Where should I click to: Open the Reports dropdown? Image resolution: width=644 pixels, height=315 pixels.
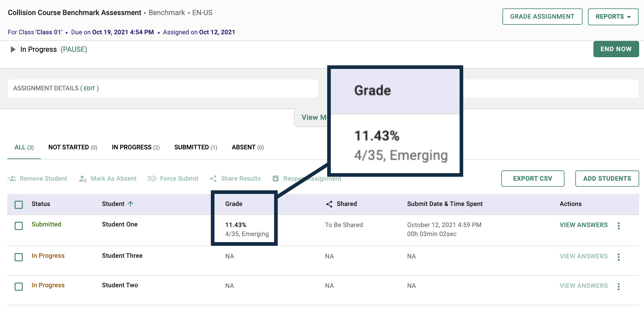point(613,17)
